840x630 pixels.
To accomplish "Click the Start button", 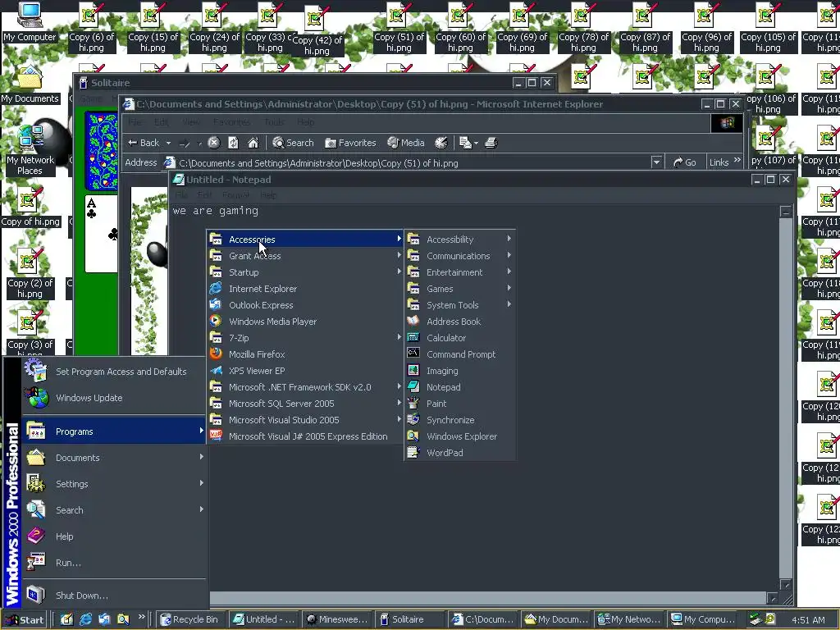I will tap(25, 620).
